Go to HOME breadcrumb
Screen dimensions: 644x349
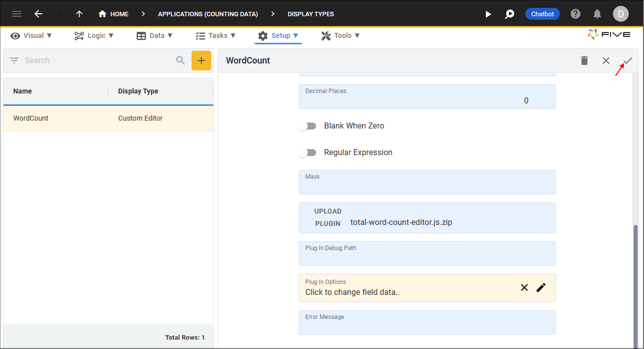point(114,14)
